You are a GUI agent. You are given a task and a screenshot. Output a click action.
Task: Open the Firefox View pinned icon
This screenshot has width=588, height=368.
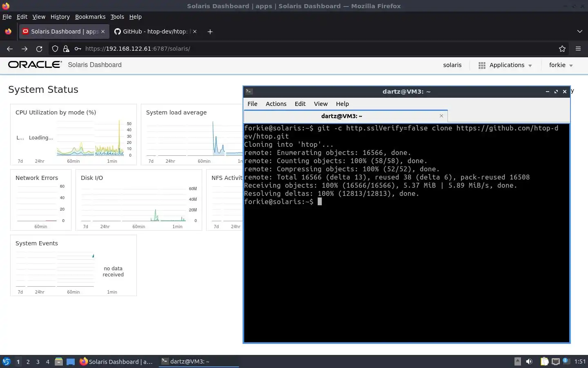(x=8, y=31)
